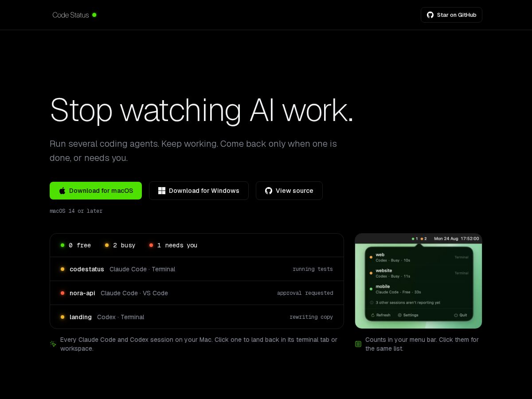Open the View source link

(x=289, y=191)
